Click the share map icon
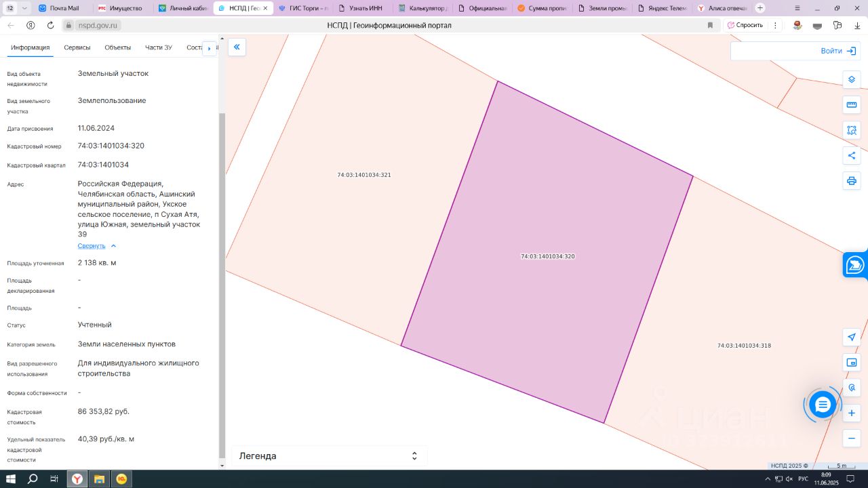The width and height of the screenshot is (868, 488). tap(852, 155)
